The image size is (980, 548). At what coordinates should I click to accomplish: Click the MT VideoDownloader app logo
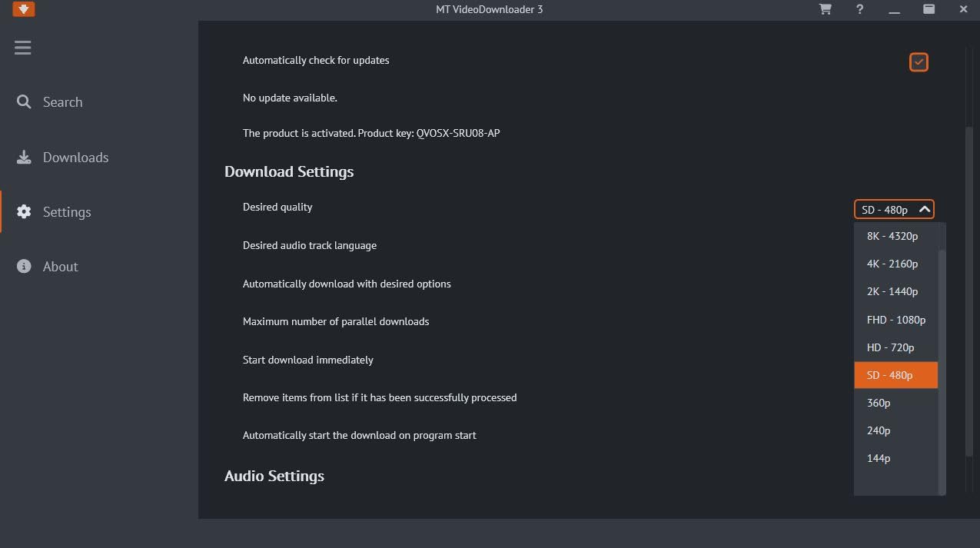24,9
